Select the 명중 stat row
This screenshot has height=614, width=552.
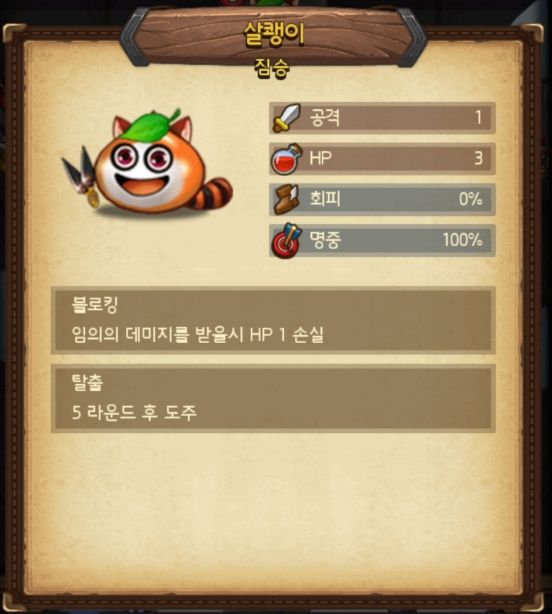(382, 240)
